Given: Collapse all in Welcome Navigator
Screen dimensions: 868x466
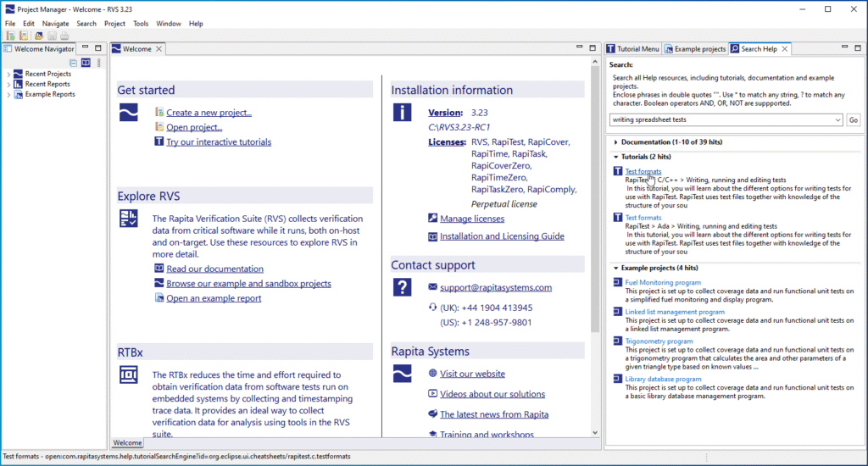Looking at the screenshot, I should [73, 63].
